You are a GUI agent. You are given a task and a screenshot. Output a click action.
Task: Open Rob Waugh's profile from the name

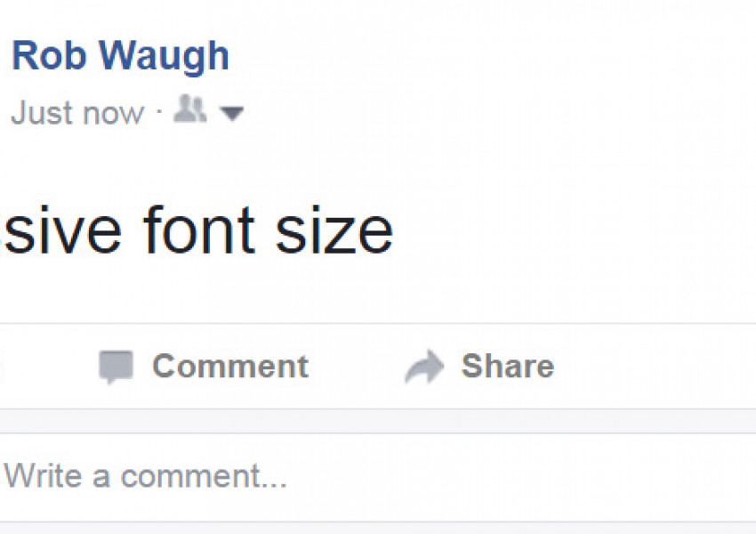120,57
